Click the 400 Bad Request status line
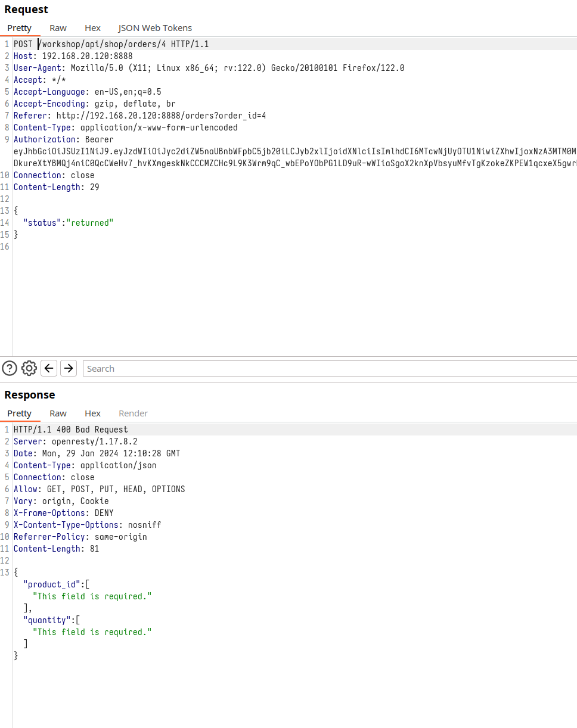The height and width of the screenshot is (728, 577). pos(71,430)
